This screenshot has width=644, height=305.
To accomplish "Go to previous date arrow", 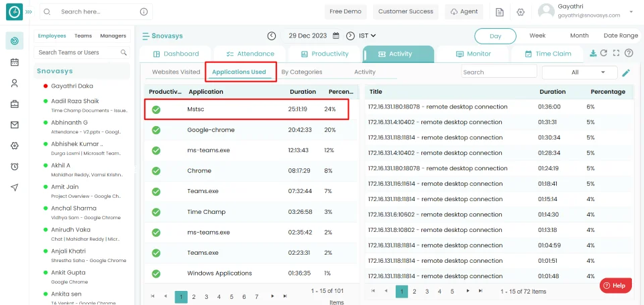I will click(272, 36).
